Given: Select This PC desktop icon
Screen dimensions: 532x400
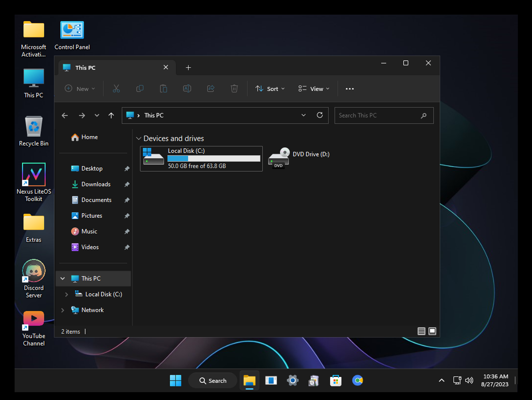Looking at the screenshot, I should click(33, 83).
